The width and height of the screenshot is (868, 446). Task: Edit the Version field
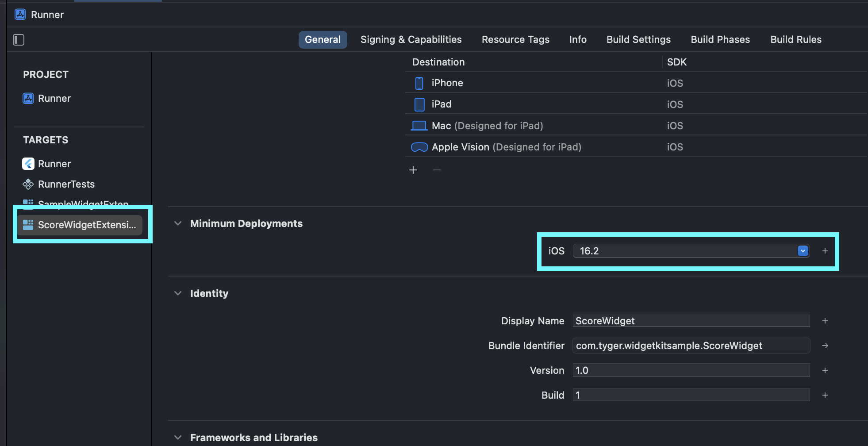pos(691,370)
